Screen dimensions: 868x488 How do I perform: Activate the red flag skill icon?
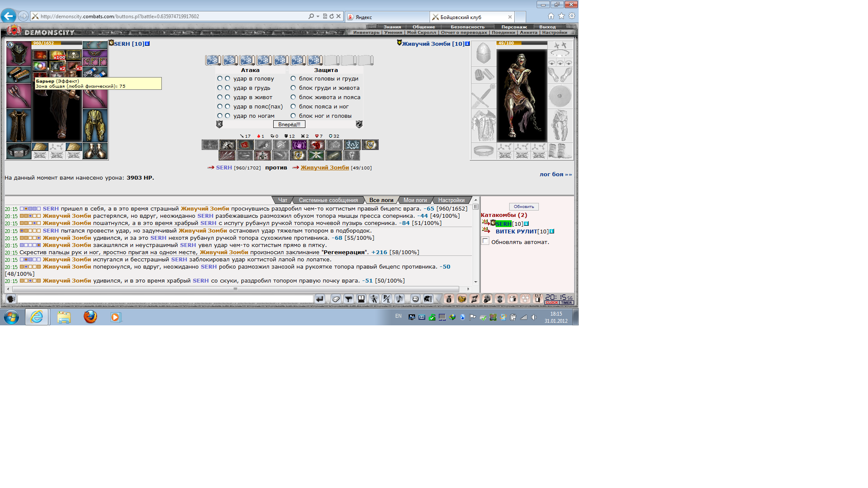pos(246,145)
